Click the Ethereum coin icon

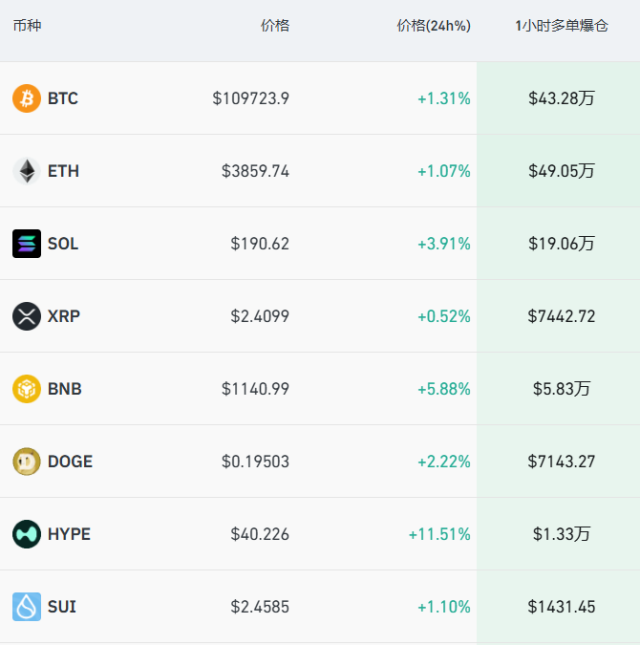[26, 171]
